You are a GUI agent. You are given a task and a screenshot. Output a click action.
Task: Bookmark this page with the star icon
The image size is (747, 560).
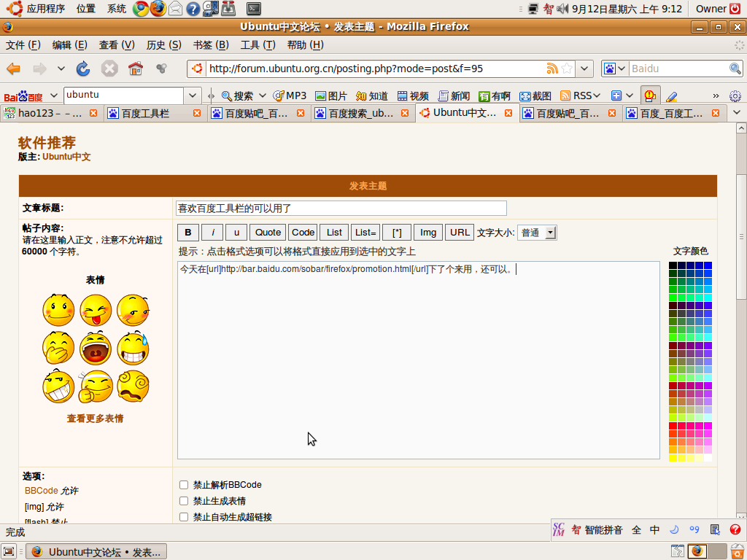[x=567, y=69]
